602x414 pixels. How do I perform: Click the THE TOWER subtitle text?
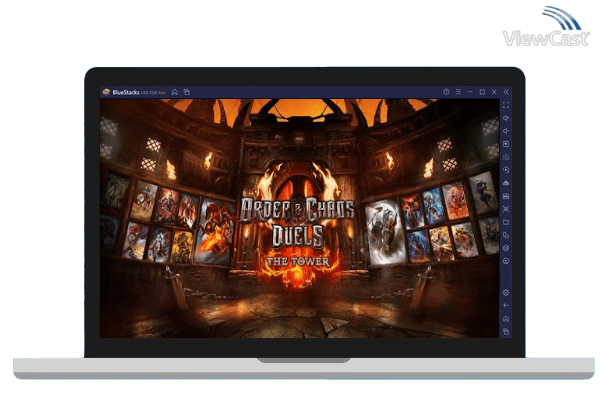tap(298, 262)
